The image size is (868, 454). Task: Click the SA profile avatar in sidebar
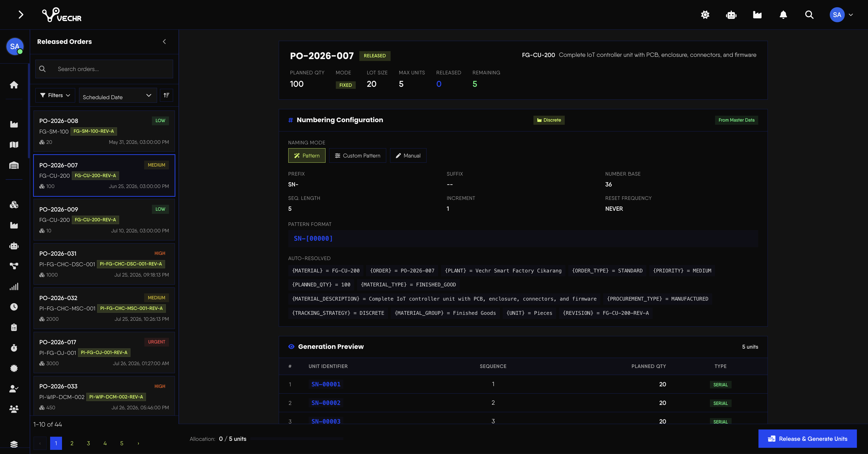(14, 46)
